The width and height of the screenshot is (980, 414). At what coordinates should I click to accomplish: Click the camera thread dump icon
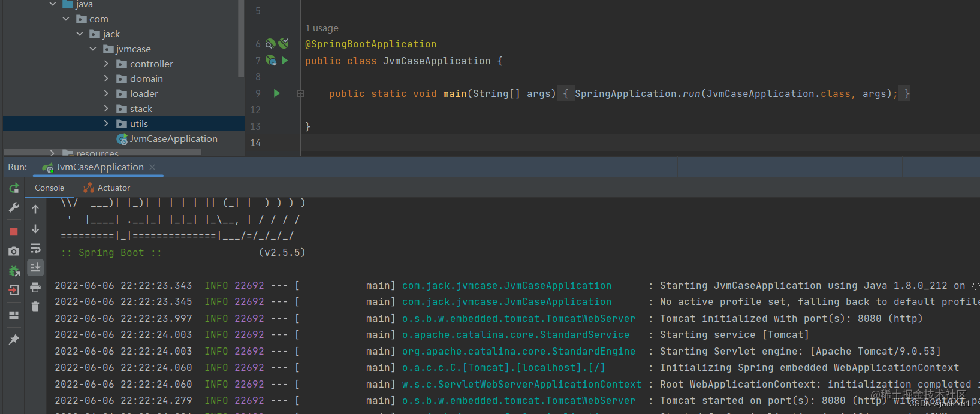(14, 252)
